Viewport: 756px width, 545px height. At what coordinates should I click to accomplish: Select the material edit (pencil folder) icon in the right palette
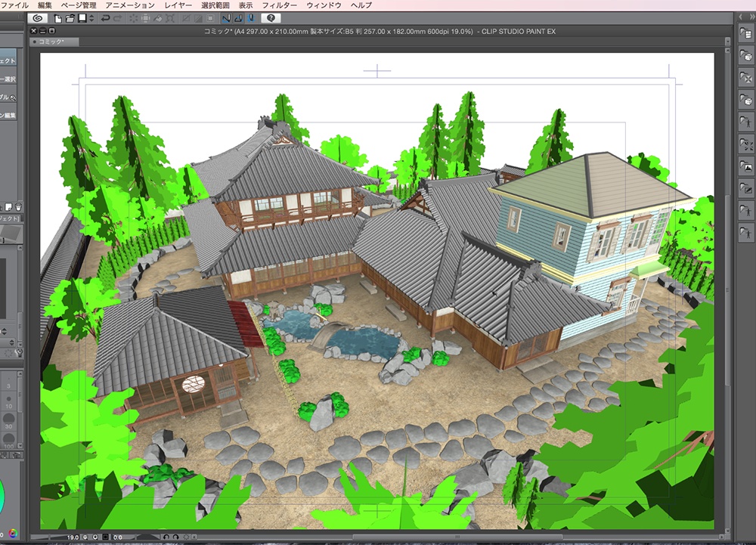[746, 186]
